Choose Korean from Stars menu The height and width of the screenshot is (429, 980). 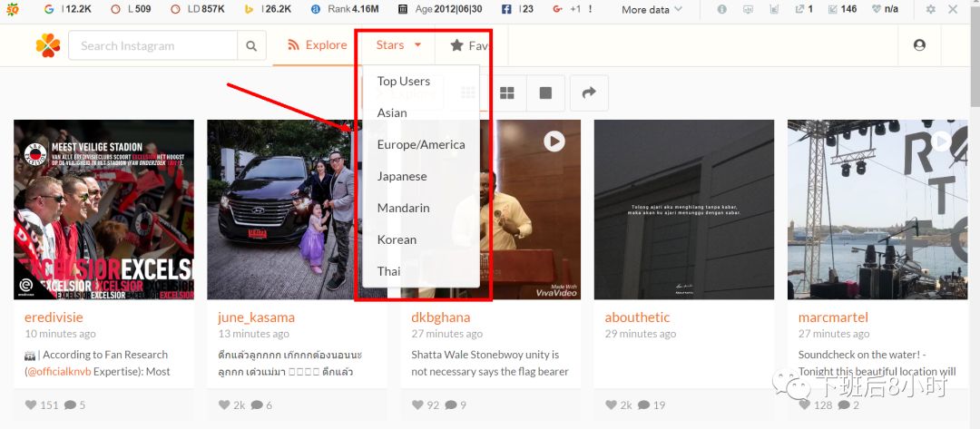coord(397,239)
